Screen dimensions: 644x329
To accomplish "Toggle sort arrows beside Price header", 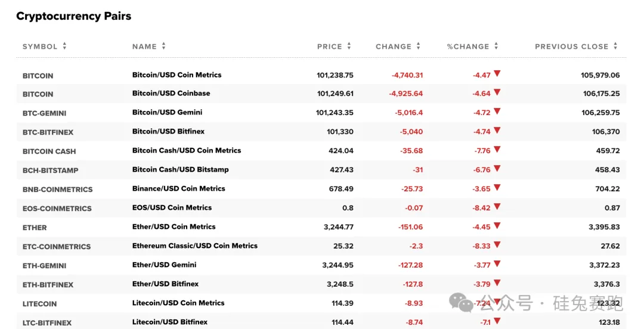I will point(349,46).
